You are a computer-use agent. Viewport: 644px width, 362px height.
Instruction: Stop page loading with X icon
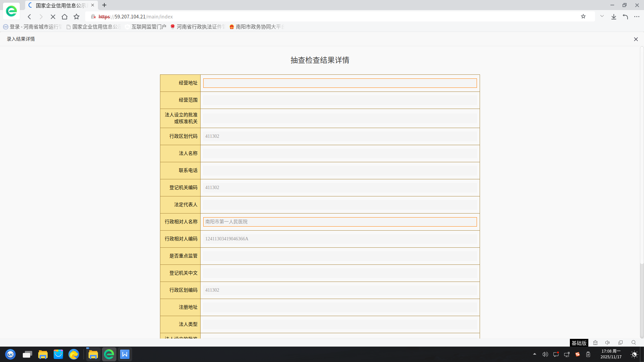53,17
